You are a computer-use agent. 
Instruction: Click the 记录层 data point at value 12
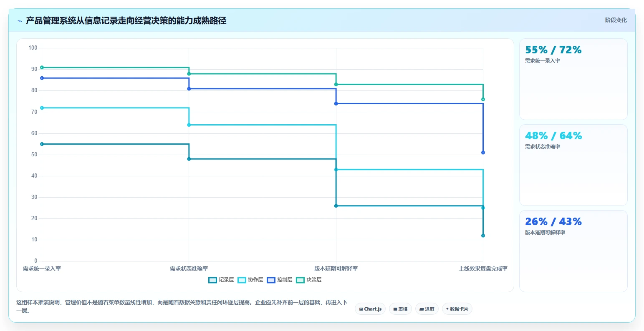pos(483,236)
